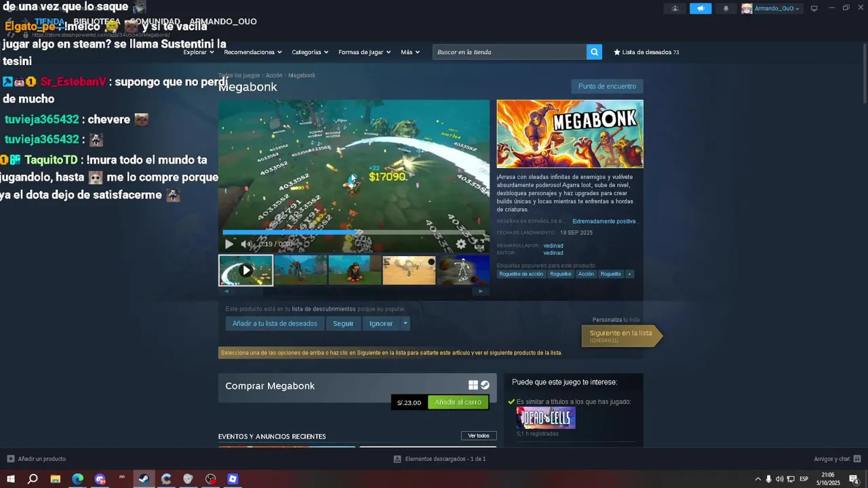This screenshot has height=488, width=868.
Task: Click Siguiente en la lista queue button
Action: pos(620,335)
